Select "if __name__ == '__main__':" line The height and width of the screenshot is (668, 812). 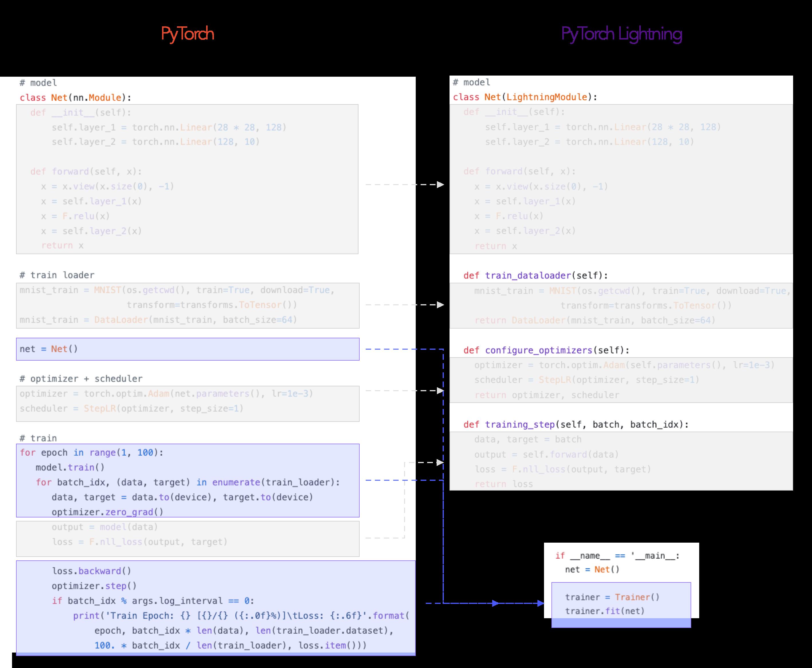point(618,556)
